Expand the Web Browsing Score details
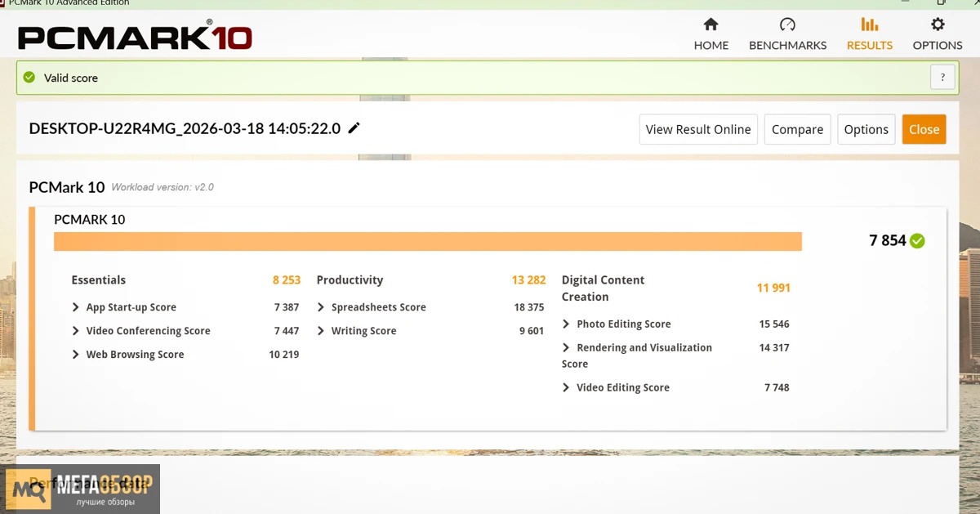The height and width of the screenshot is (514, 980). [x=76, y=355]
